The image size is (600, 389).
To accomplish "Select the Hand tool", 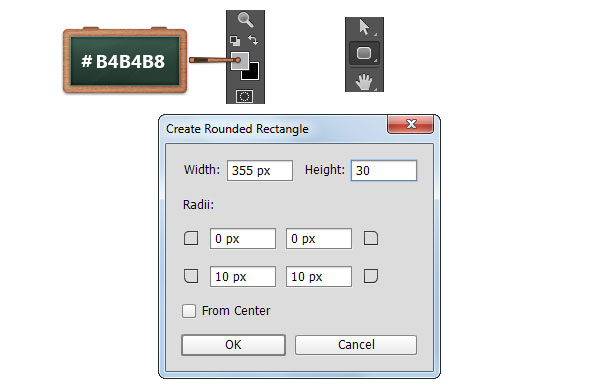I will coord(364,82).
